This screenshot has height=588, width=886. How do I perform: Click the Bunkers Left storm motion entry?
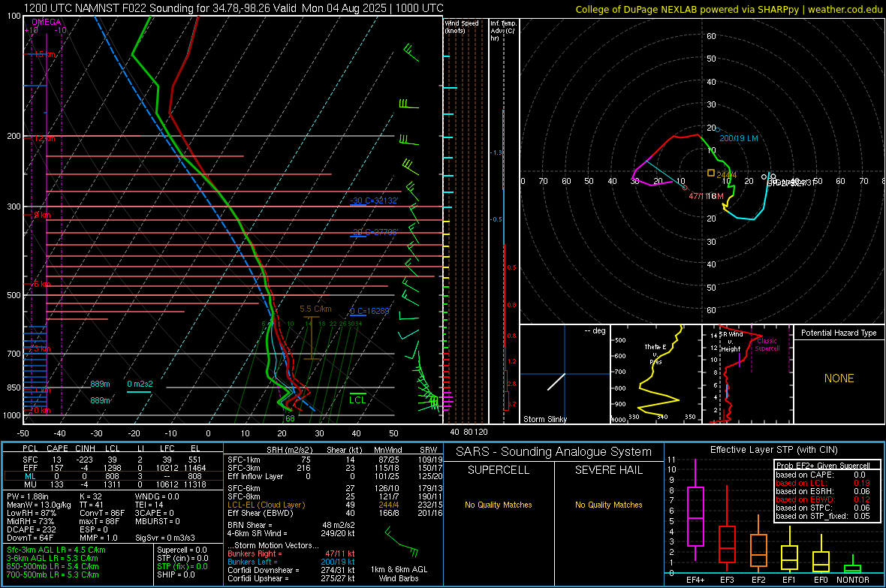click(x=291, y=562)
